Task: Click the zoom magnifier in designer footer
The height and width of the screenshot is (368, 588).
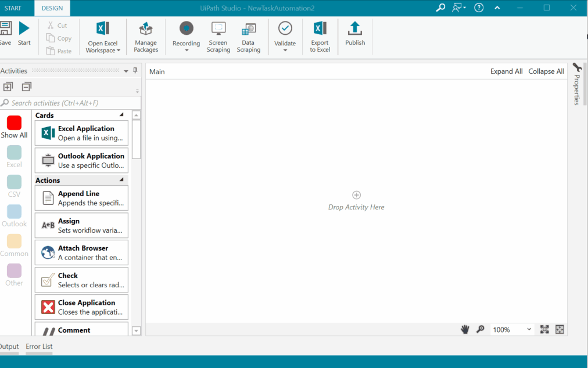Action: coord(481,330)
